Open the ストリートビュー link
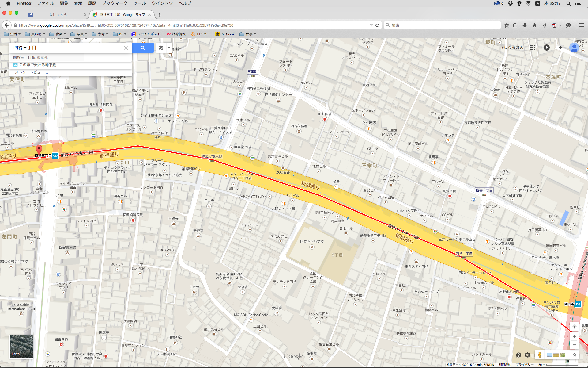This screenshot has height=368, width=588. click(31, 72)
